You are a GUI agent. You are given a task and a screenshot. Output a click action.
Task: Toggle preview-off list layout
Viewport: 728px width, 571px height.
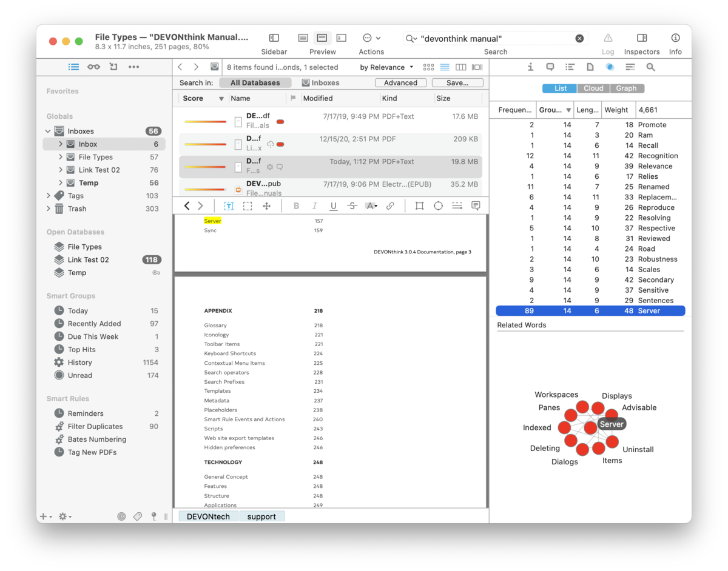303,38
